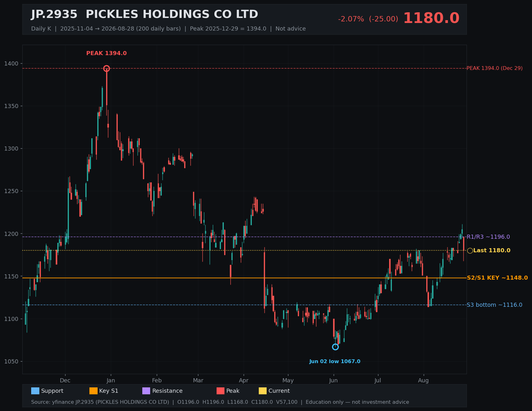
Task: Click the blue Support legend swatch
Action: pyautogui.click(x=35, y=391)
